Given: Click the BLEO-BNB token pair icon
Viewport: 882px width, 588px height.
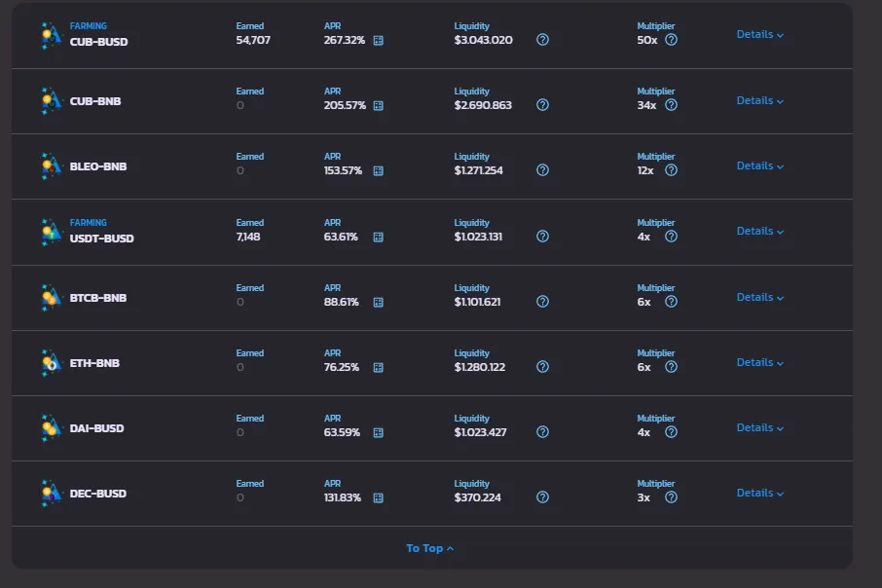Looking at the screenshot, I should click(x=51, y=166).
